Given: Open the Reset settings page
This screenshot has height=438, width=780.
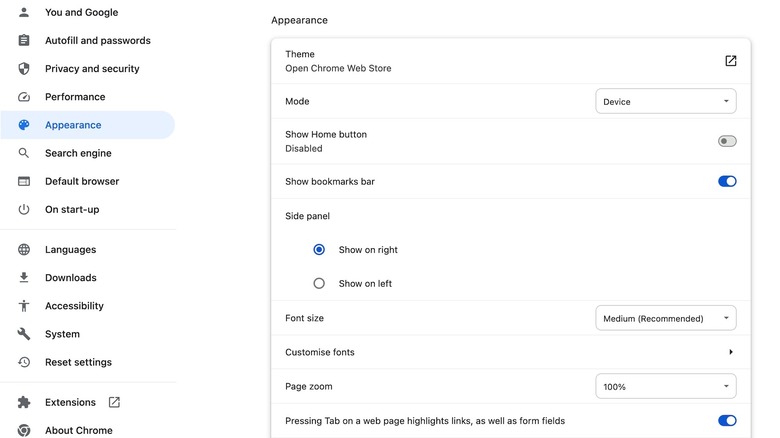Looking at the screenshot, I should coord(78,362).
